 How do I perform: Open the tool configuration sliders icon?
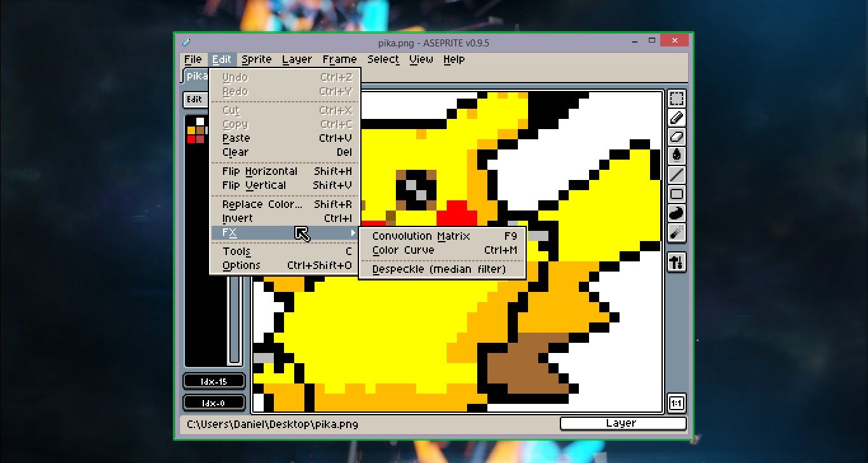677,262
